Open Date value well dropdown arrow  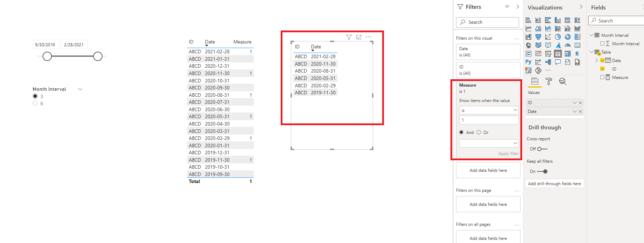(x=574, y=112)
